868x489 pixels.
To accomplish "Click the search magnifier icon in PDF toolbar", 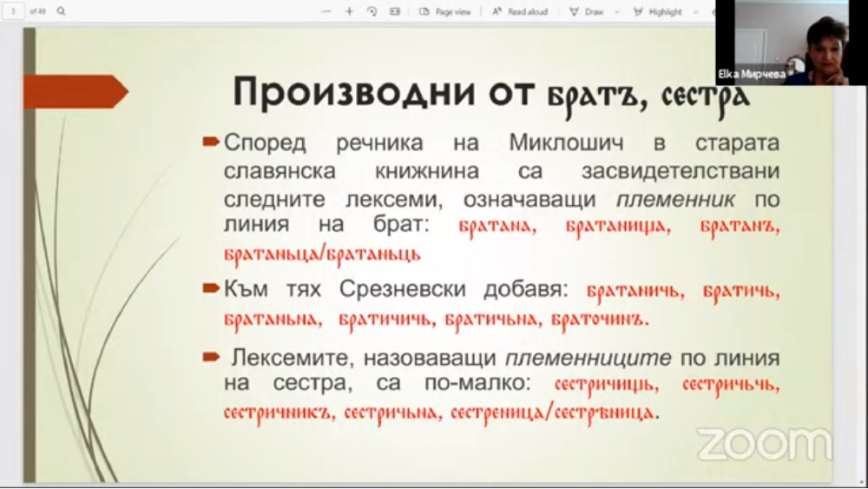I will [61, 12].
